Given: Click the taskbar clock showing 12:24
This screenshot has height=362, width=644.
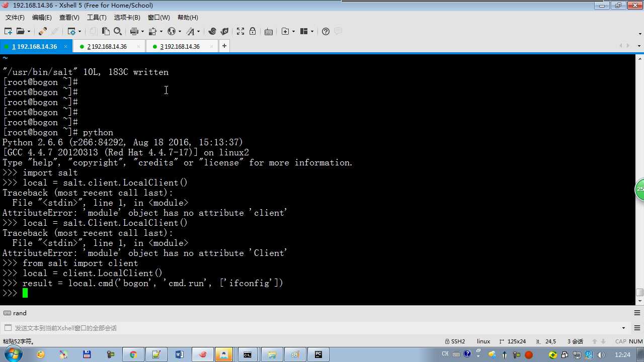Looking at the screenshot, I should (622, 354).
